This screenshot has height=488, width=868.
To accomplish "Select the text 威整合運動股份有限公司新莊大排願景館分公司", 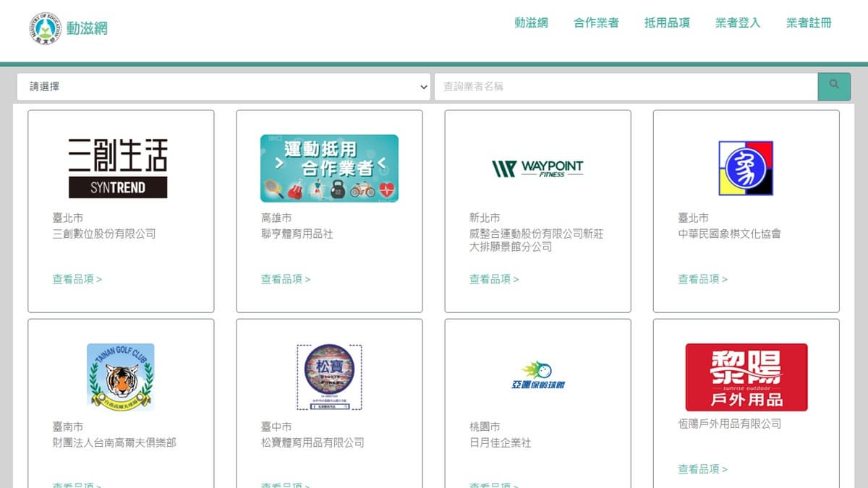I will [537, 240].
